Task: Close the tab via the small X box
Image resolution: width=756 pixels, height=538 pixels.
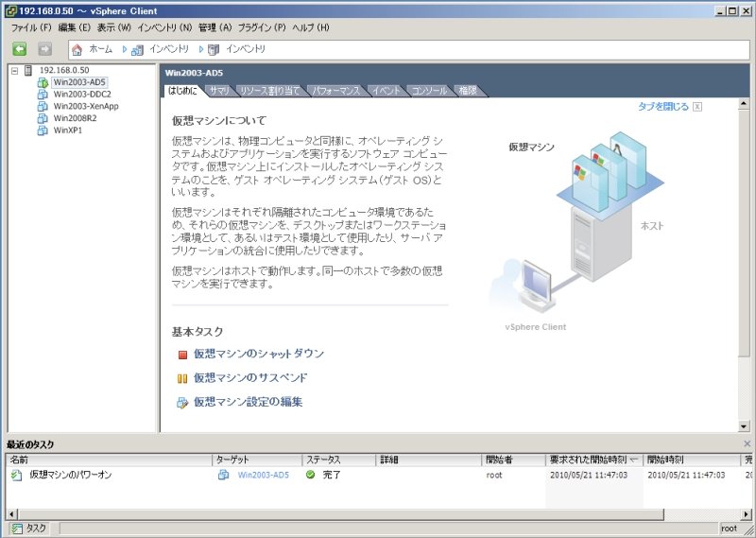Action: [697, 107]
